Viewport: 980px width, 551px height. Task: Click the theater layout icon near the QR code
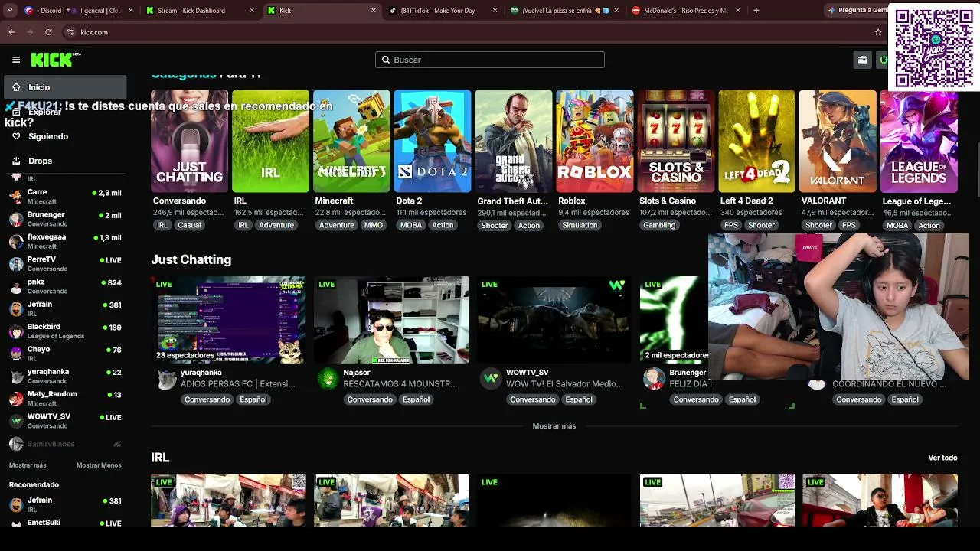pos(862,60)
